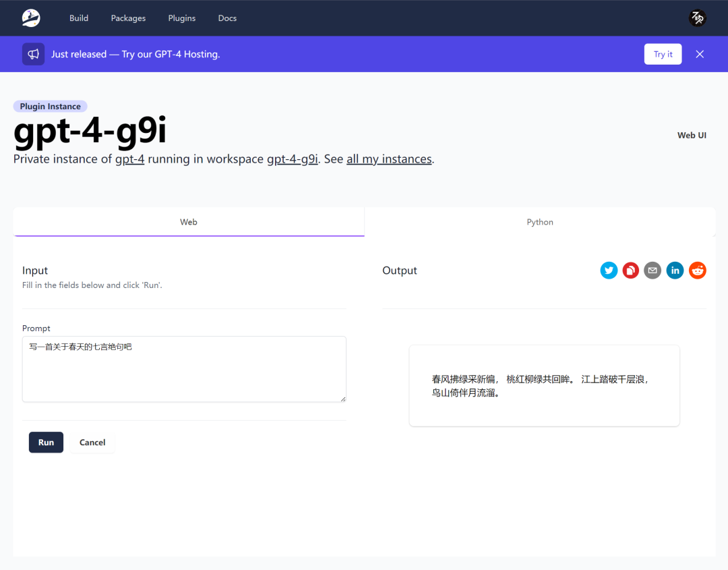Viewport: 728px width, 570px height.
Task: Follow the 'all my instances' link
Action: click(x=389, y=159)
